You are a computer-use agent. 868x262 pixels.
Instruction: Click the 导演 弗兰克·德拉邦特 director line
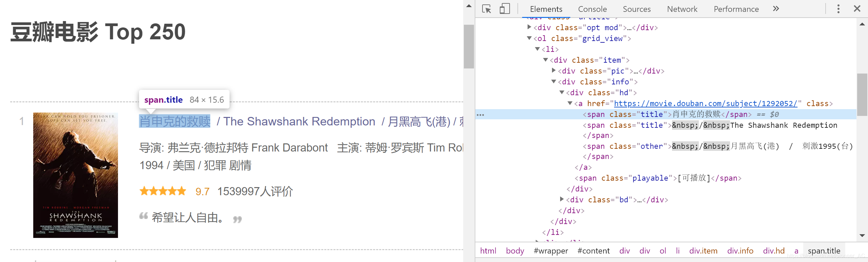[234, 148]
